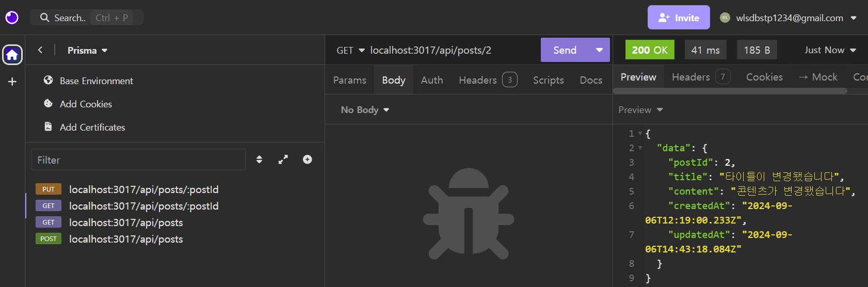Click the 185 B size badge
This screenshot has width=868, height=287.
tap(757, 50)
